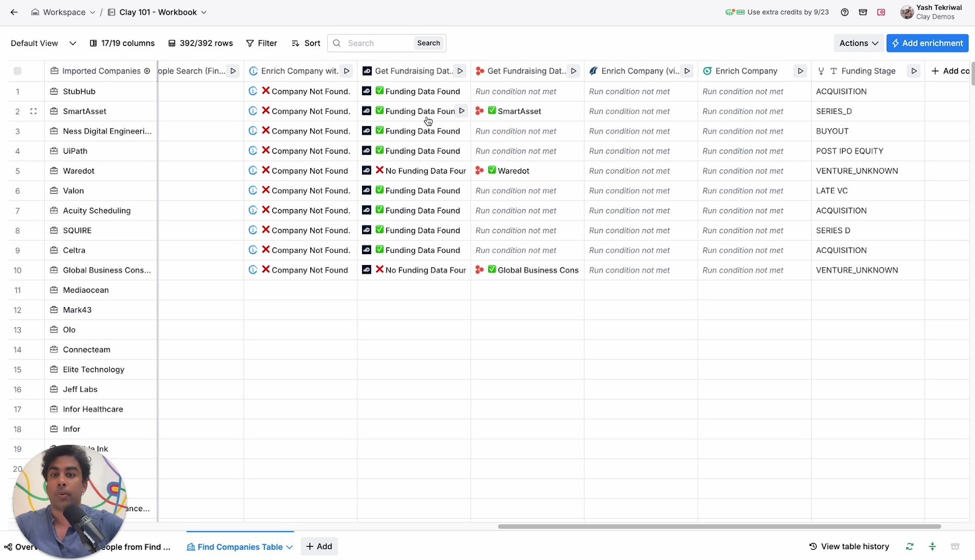Viewport: 975px width, 560px height.
Task: Click the horizontal scrollbar thumb
Action: point(719,526)
